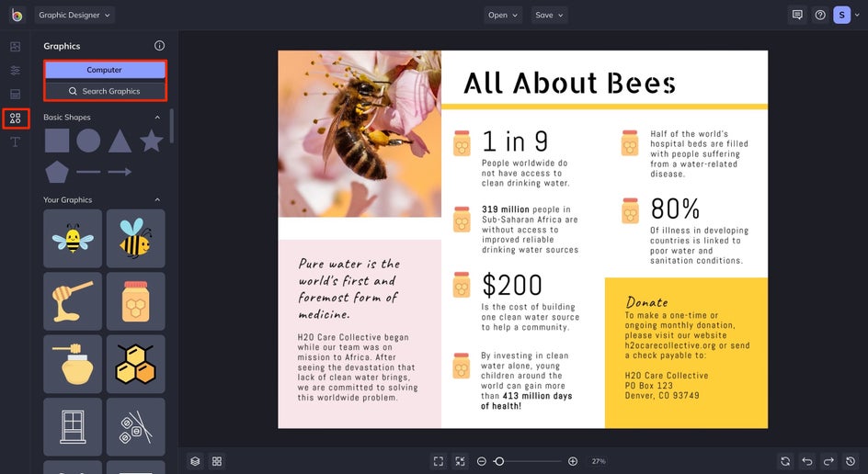
Task: Select the big striped bee graphic thumbnail
Action: tap(136, 239)
